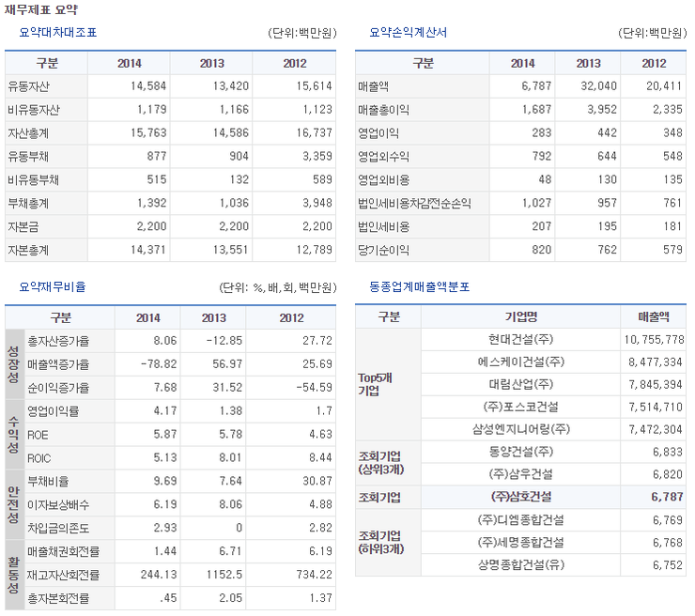
Task: Click the 재무제표 요약 page title
Action: coord(41,9)
